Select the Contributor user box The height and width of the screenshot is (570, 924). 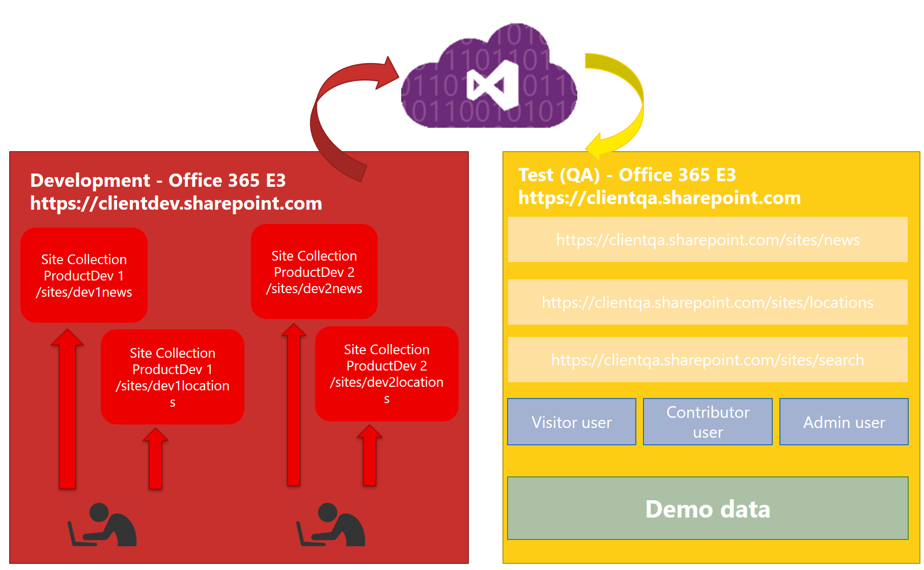(708, 421)
